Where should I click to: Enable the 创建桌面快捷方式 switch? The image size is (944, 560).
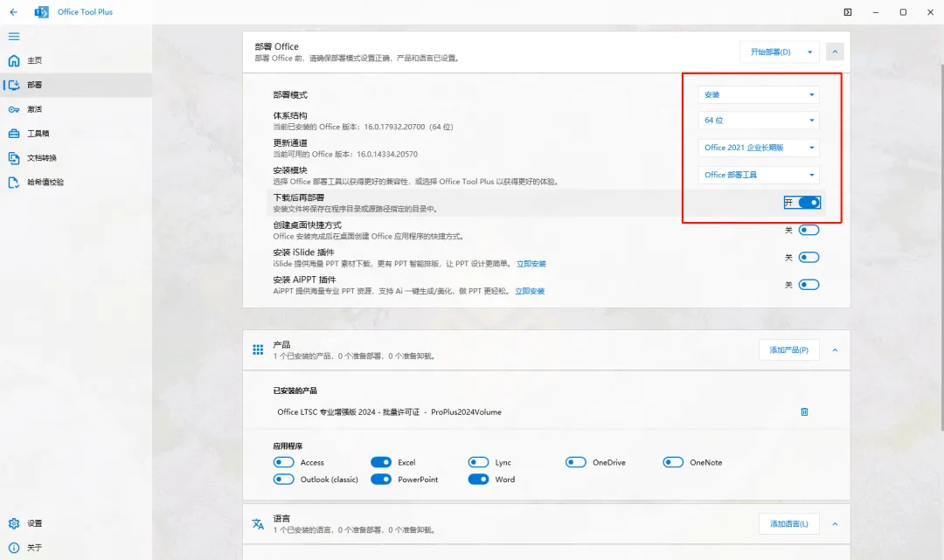[809, 231]
